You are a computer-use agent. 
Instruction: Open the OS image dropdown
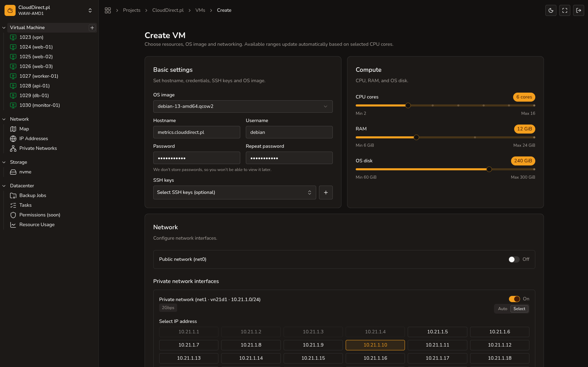pos(243,106)
